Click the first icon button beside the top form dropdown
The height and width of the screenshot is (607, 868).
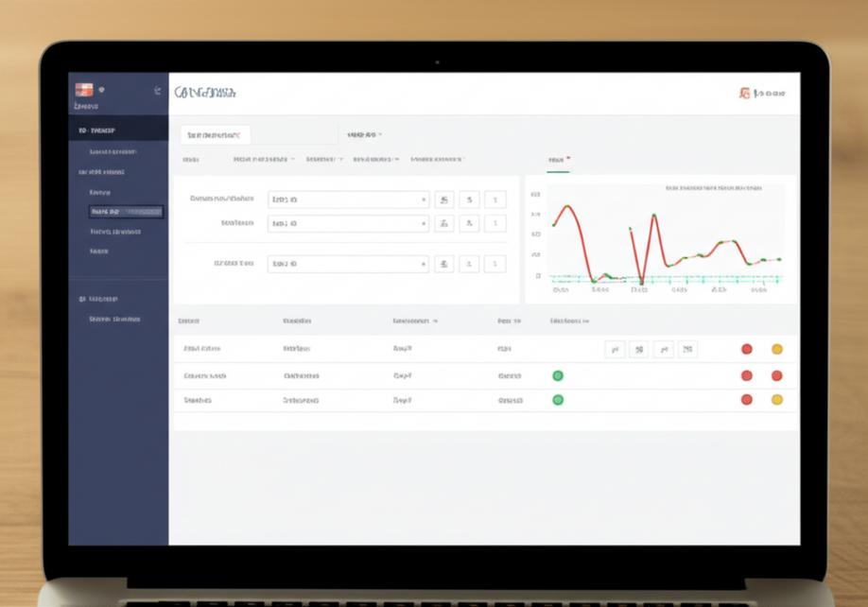[x=443, y=199]
